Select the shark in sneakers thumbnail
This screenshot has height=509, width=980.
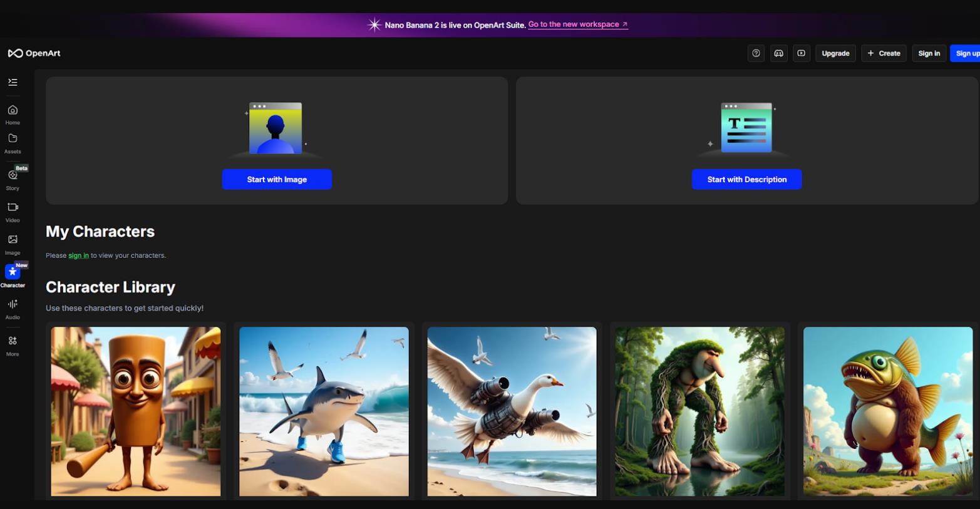324,411
